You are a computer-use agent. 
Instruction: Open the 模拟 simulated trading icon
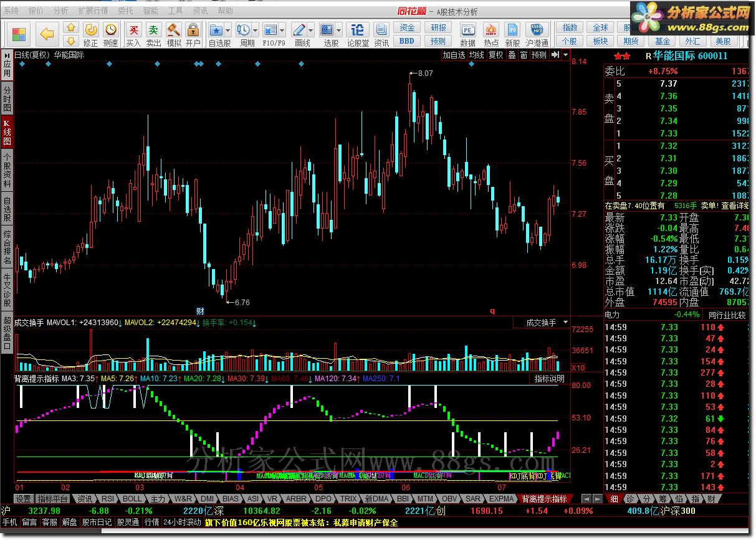pos(173,34)
